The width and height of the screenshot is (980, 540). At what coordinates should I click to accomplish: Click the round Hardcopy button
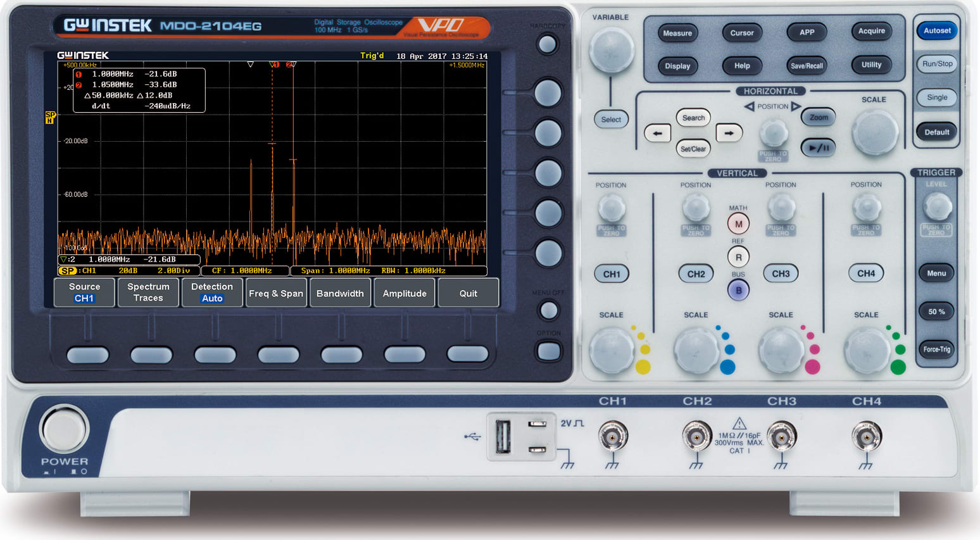point(548,44)
